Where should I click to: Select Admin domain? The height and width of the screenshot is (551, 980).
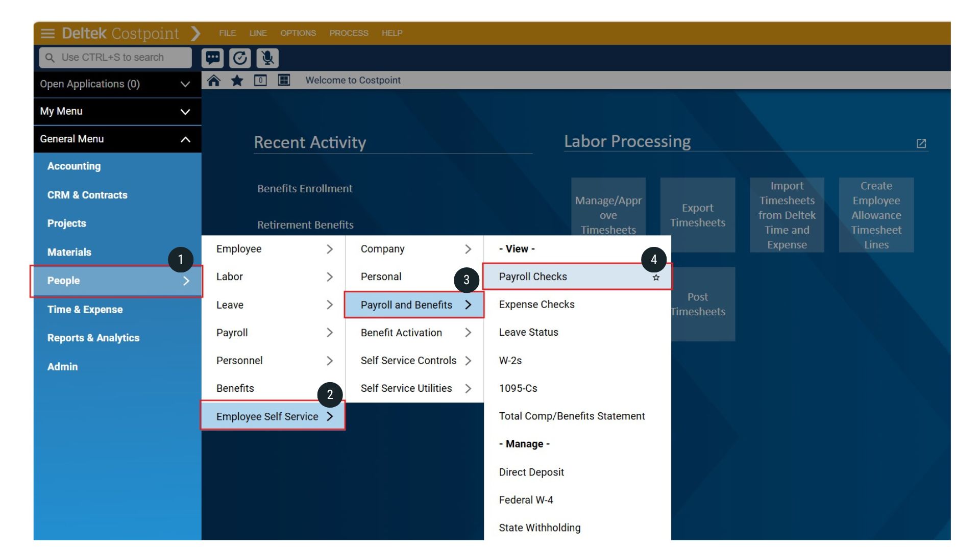click(x=117, y=367)
